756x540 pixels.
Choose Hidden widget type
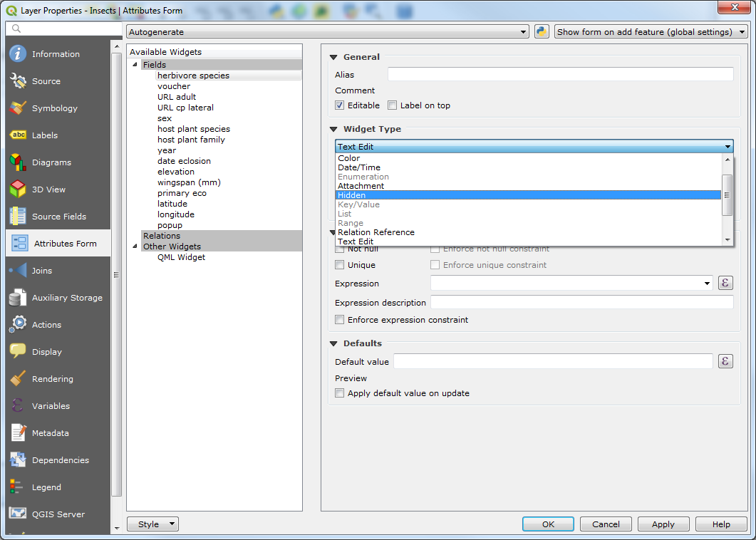pyautogui.click(x=528, y=195)
